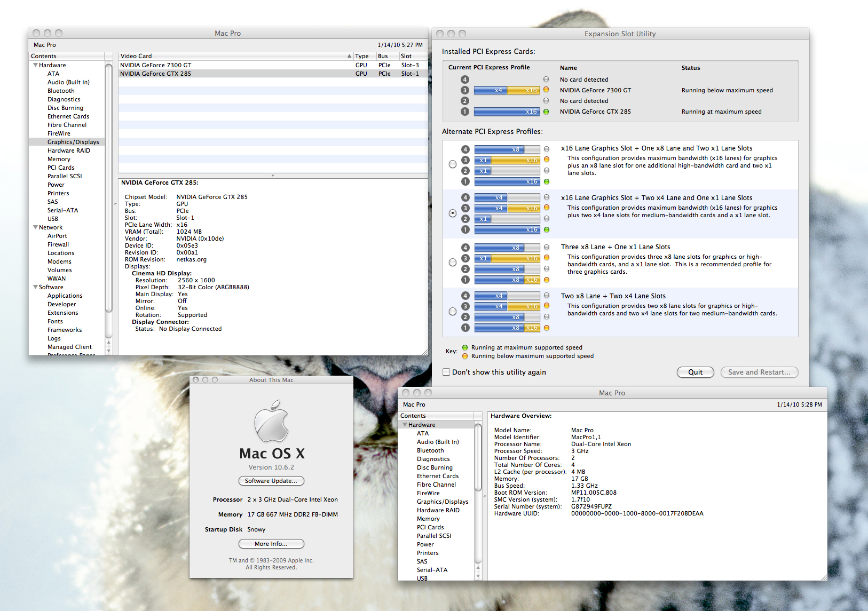This screenshot has width=868, height=611.
Task: Collapse Hardware section in the video card Mac Pro window
Action: 35,65
